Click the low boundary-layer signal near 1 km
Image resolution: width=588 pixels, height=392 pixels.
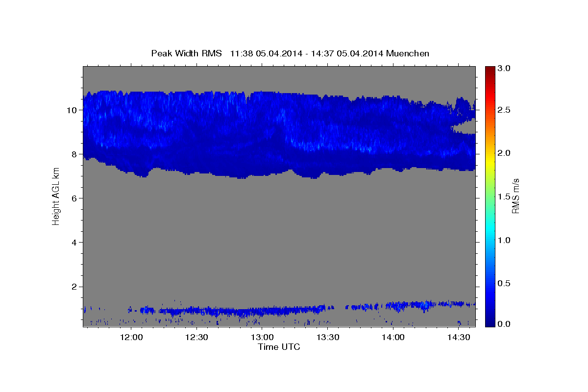click(279, 310)
